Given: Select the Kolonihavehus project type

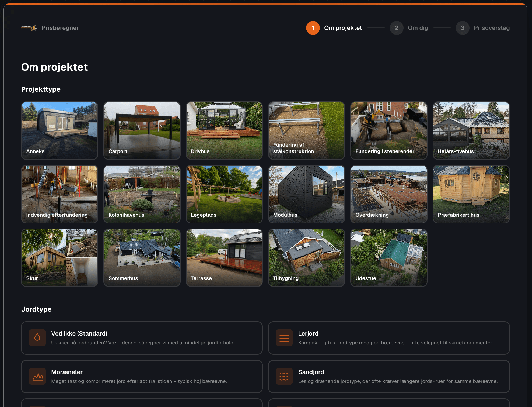Looking at the screenshot, I should pos(142,194).
